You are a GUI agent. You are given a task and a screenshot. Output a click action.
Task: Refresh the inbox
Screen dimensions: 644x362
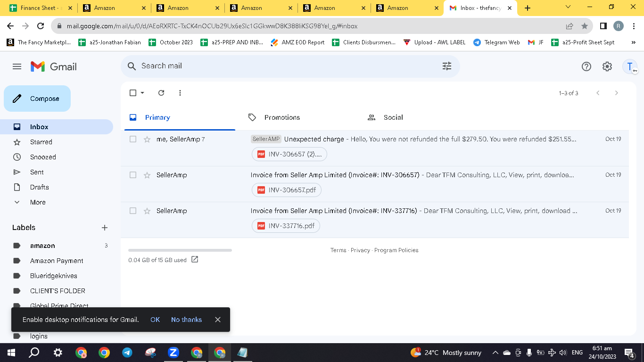point(161,93)
